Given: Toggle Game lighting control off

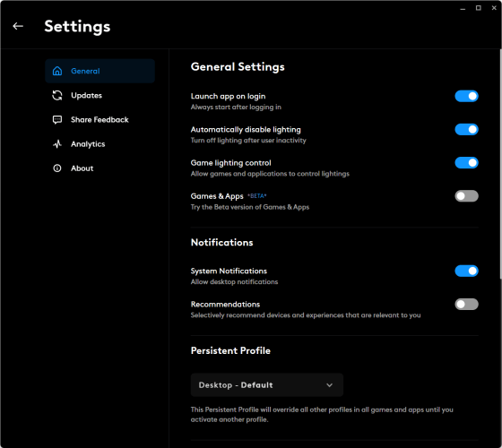Looking at the screenshot, I should point(466,162).
